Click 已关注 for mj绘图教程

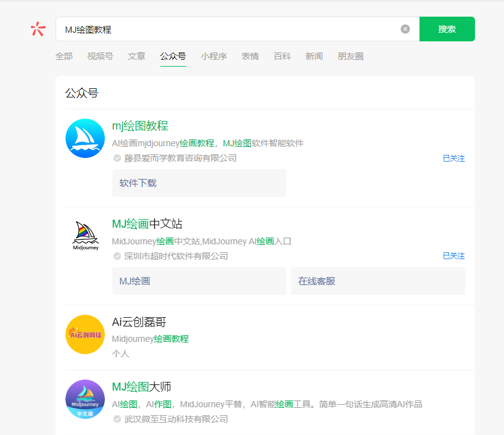point(453,159)
